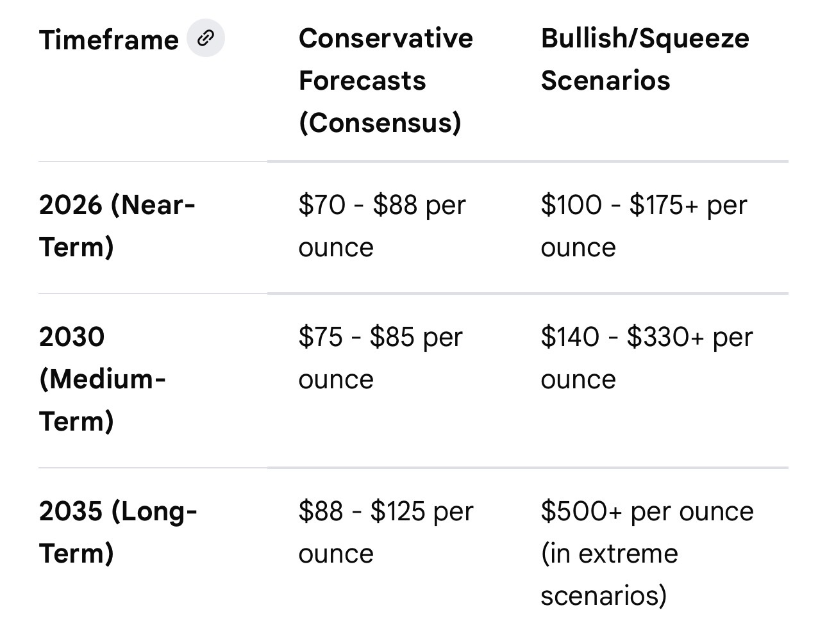This screenshot has height=644, width=827.
Task: Click the "$140" price figure
Action: click(x=570, y=337)
